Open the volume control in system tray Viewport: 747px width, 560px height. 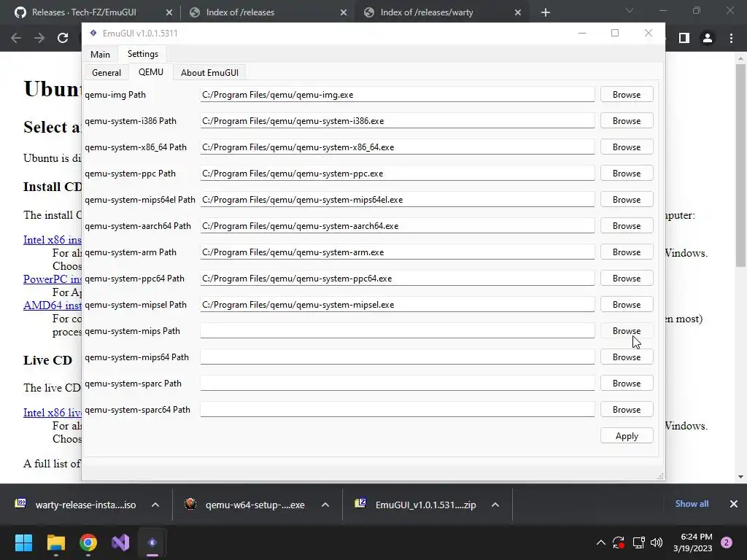(657, 542)
